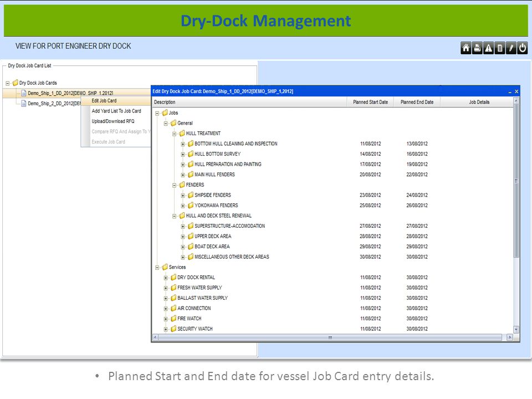The image size is (532, 399).
Task: Click the vertical scrollbar down arrow
Action: [x=516, y=329]
